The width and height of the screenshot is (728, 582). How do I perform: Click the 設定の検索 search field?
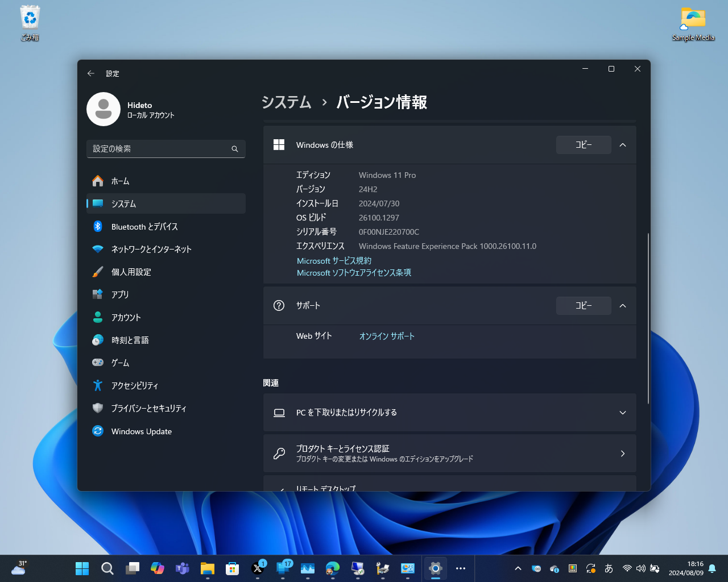click(166, 149)
